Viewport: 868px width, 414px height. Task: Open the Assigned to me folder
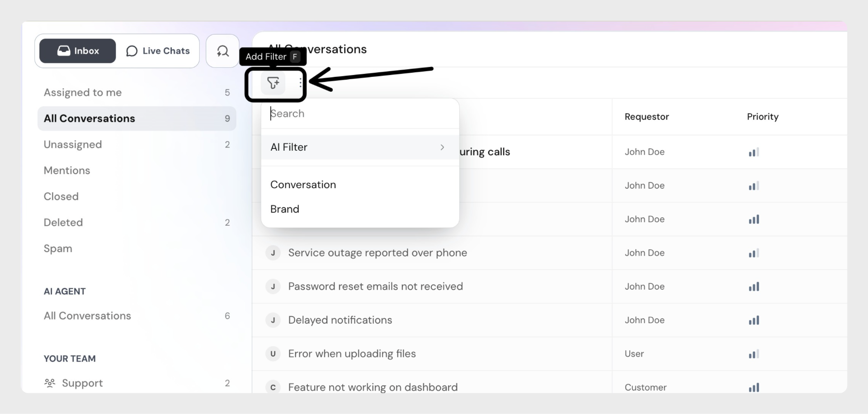point(83,93)
